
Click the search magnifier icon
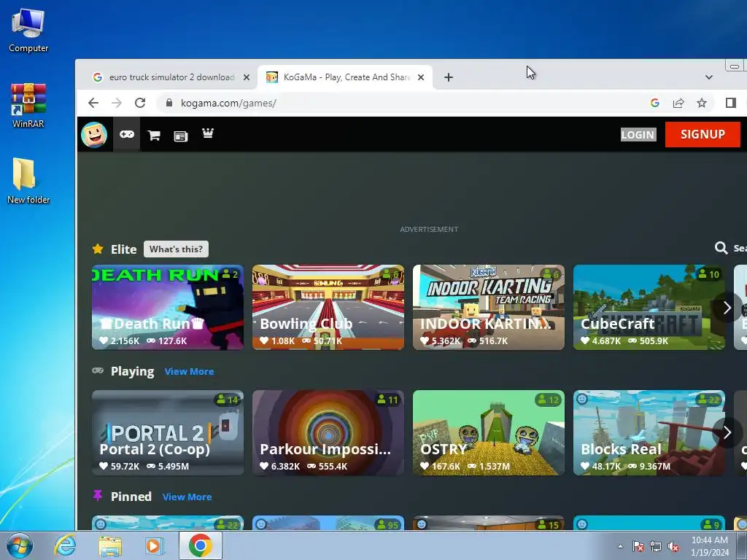pos(721,248)
